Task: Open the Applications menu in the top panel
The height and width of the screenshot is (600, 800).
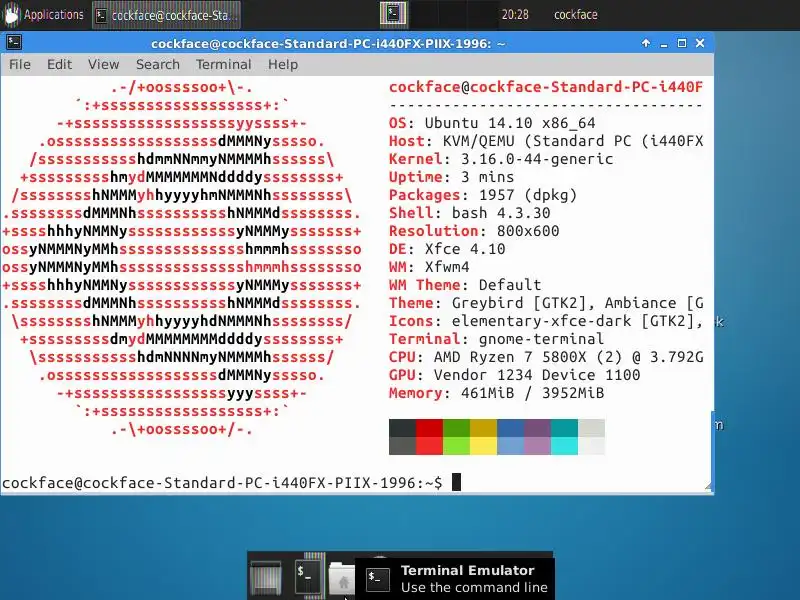Action: 44,14
